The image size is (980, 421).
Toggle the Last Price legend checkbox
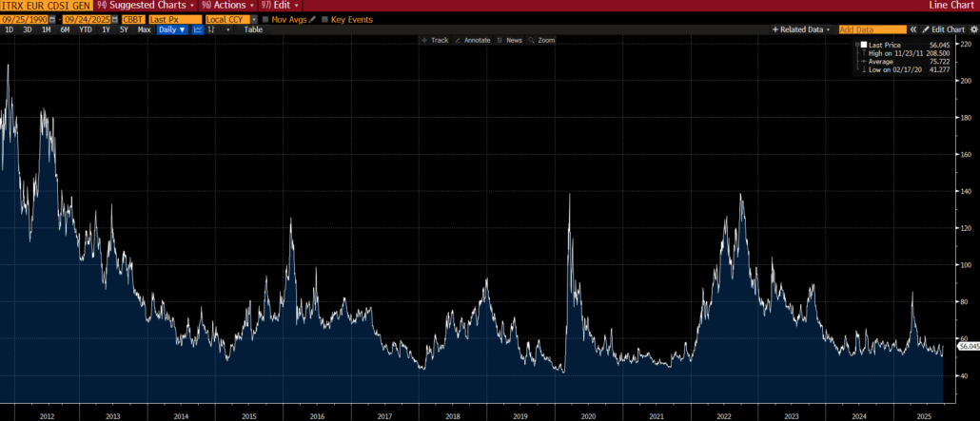863,45
